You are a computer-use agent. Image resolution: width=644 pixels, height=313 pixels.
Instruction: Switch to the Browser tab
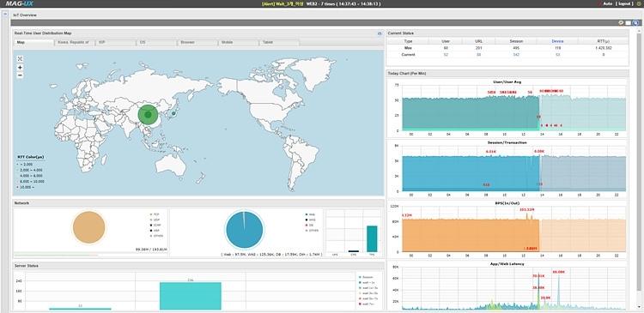coord(197,42)
